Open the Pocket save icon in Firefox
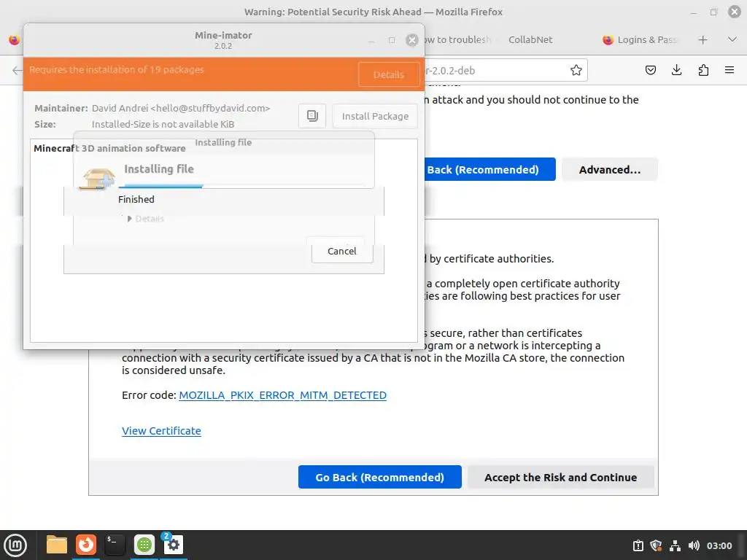The width and height of the screenshot is (747, 560). point(650,71)
